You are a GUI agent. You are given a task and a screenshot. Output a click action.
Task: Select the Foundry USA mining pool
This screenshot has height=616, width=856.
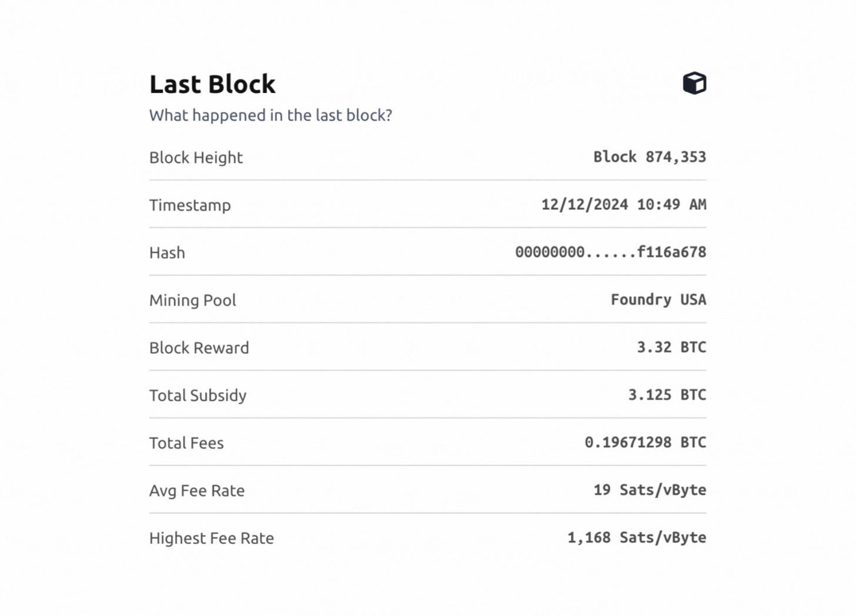coord(658,300)
